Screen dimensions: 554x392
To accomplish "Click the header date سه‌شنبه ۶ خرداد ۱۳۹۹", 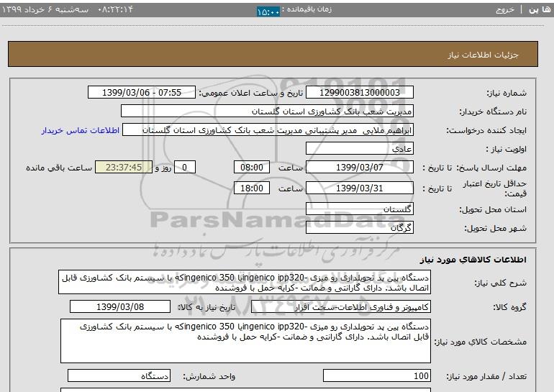I will point(45,9).
